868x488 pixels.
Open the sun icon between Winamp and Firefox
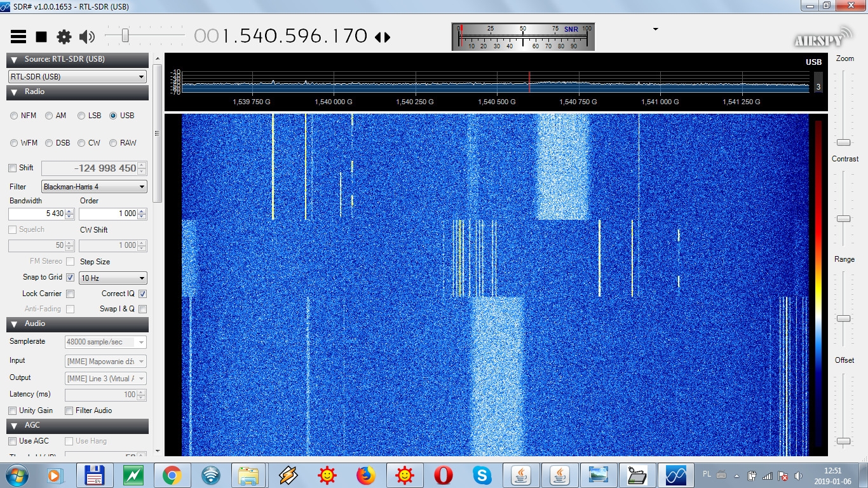tap(327, 475)
